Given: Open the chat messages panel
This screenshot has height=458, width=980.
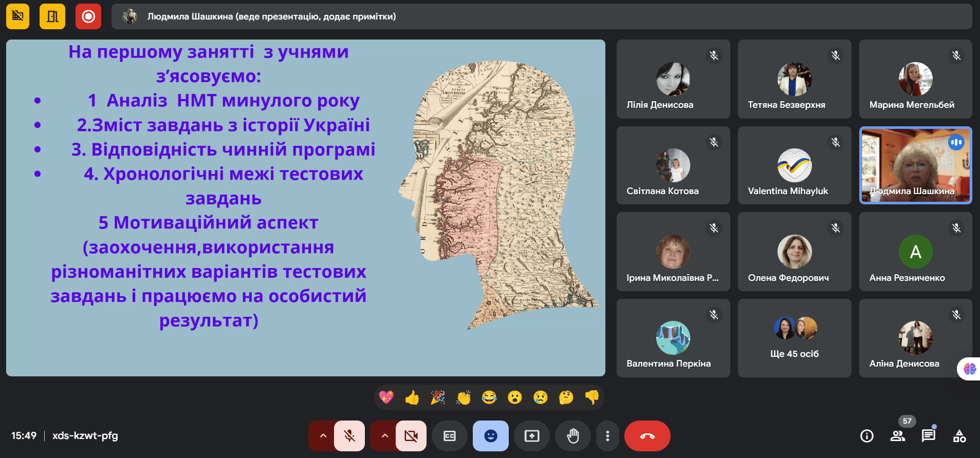Looking at the screenshot, I should tap(928, 436).
